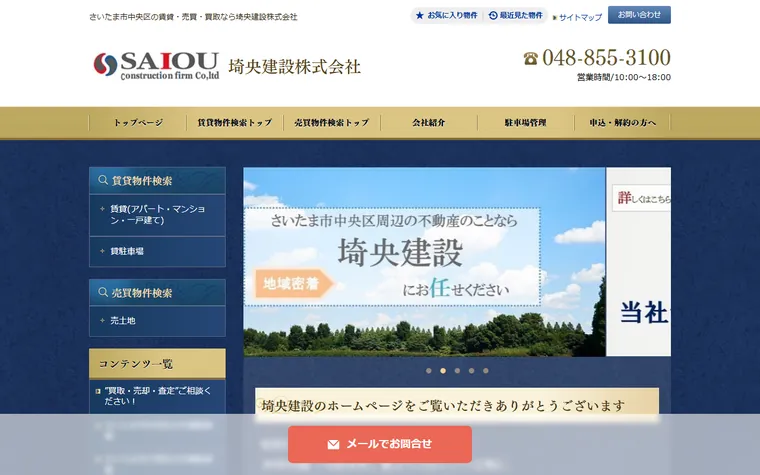Click phone number 048-855-3100

(606, 58)
